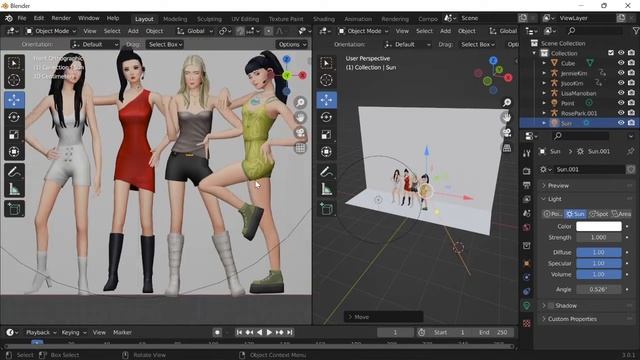
Task: Click the light Strength field
Action: 599,237
